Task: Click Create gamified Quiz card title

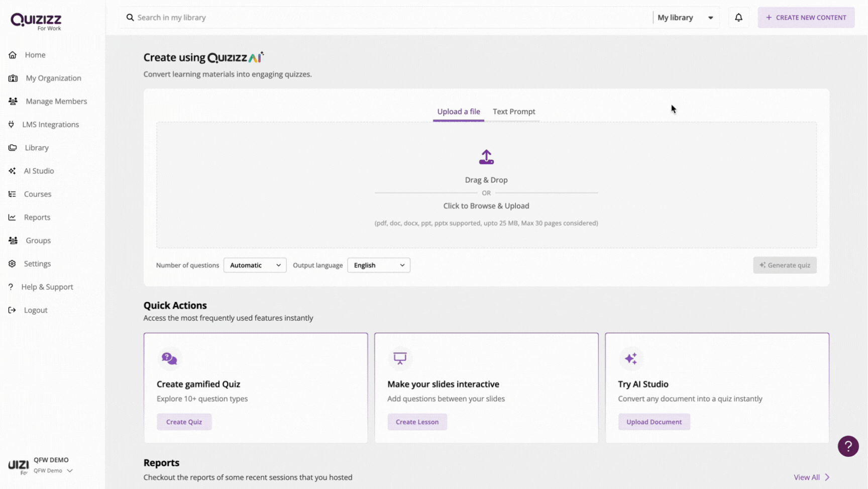Action: [x=198, y=384]
